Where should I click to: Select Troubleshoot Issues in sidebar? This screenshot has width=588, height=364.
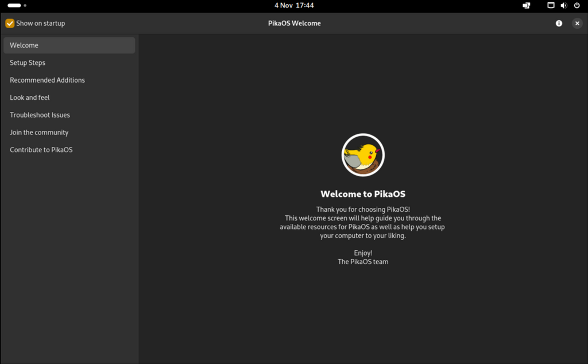[69, 115]
